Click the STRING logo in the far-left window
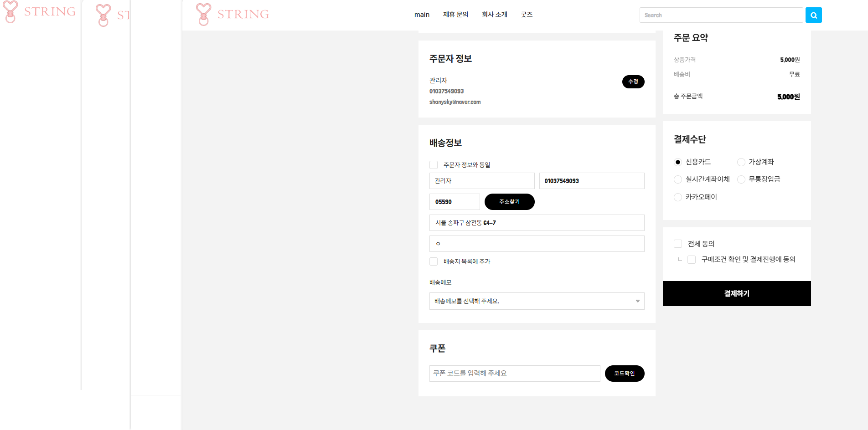The height and width of the screenshot is (430, 868). (39, 11)
